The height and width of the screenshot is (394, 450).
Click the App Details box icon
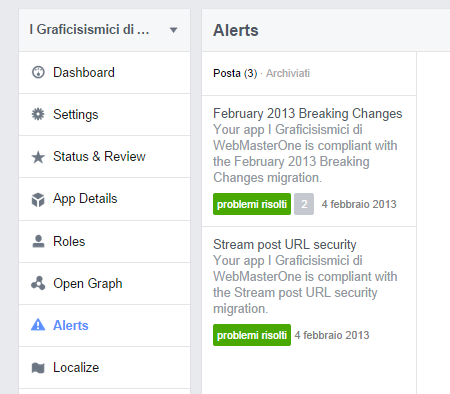point(38,199)
